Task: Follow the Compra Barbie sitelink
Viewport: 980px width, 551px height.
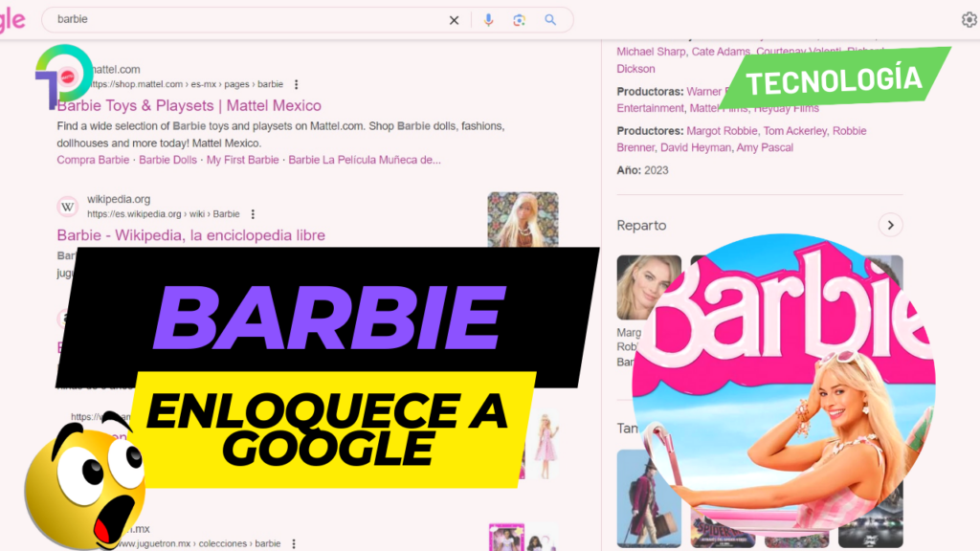Action: 93,160
